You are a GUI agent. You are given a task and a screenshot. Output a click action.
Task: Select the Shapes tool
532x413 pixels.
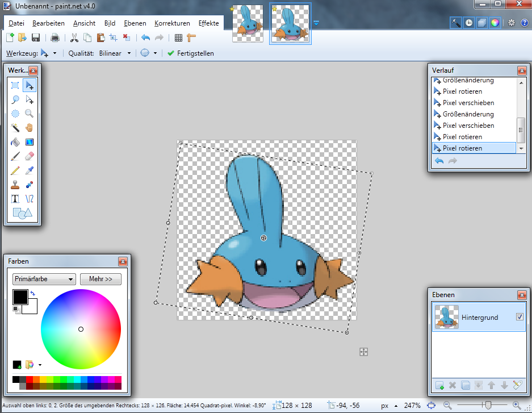(22, 213)
